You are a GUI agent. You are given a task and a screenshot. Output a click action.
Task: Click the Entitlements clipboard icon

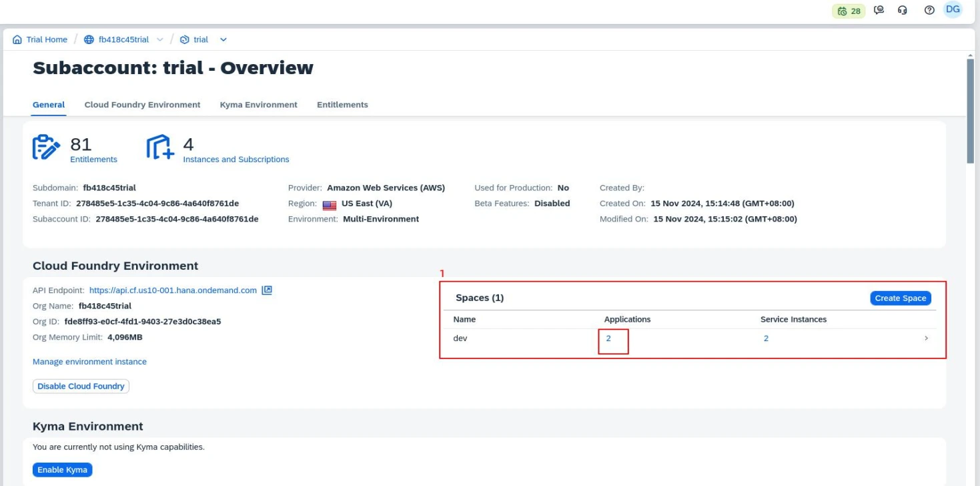46,148
